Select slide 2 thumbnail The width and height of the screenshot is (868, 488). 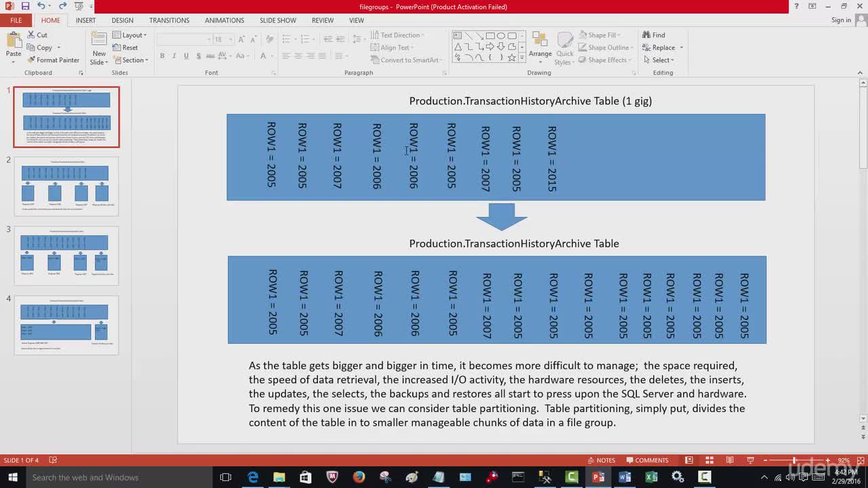tap(66, 186)
